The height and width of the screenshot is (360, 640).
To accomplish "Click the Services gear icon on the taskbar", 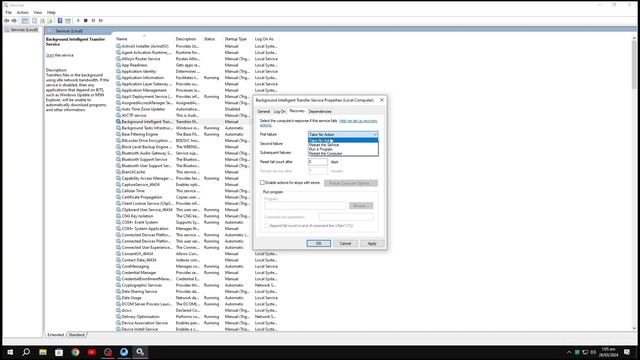I will (140, 352).
